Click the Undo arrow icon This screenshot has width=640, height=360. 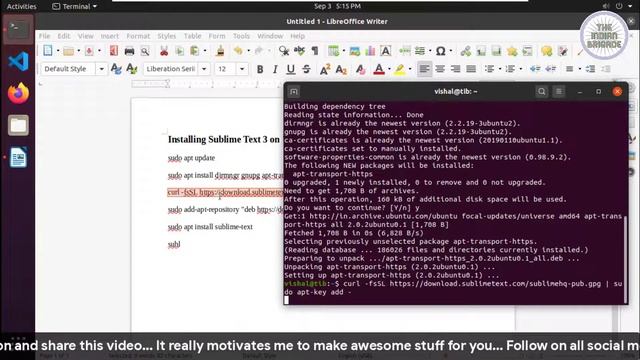point(238,51)
